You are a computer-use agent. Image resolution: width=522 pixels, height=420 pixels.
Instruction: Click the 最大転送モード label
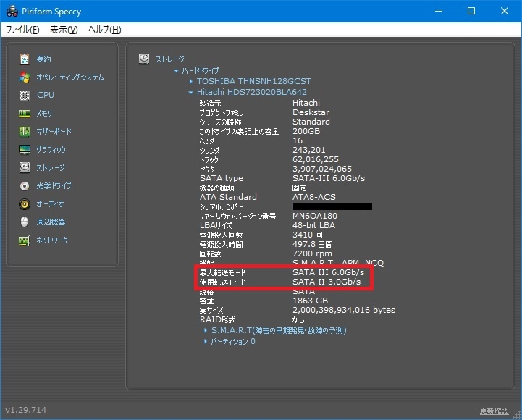click(x=222, y=272)
